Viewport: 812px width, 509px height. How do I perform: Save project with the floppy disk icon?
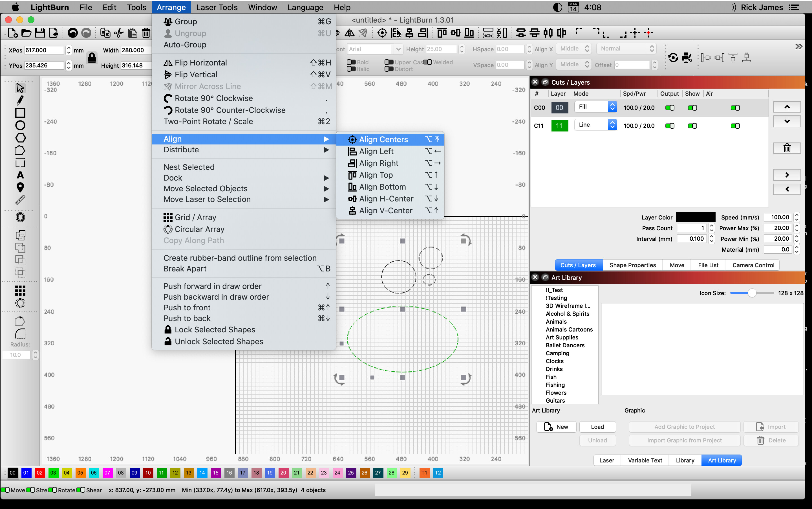pyautogui.click(x=40, y=33)
